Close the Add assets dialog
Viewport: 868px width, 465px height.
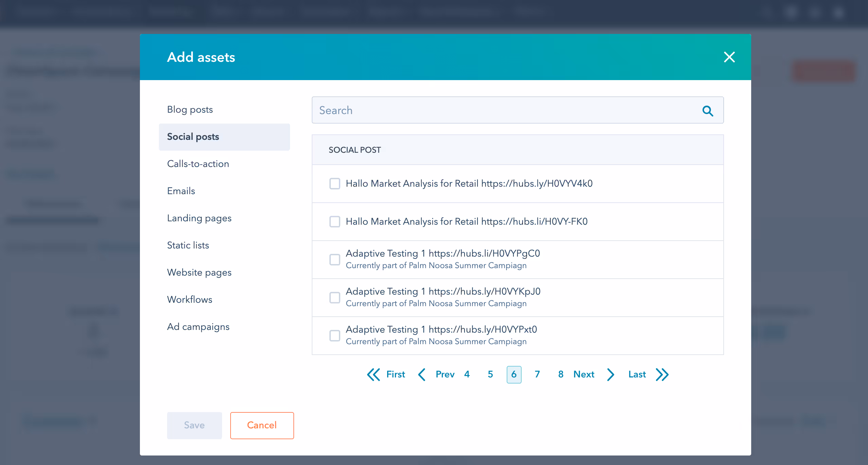(x=729, y=57)
